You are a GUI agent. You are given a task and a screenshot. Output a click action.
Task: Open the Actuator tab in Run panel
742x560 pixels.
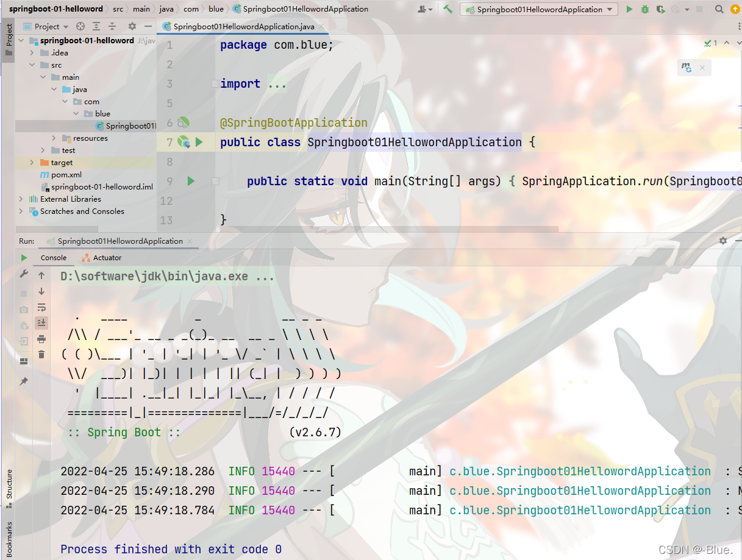pyautogui.click(x=101, y=258)
